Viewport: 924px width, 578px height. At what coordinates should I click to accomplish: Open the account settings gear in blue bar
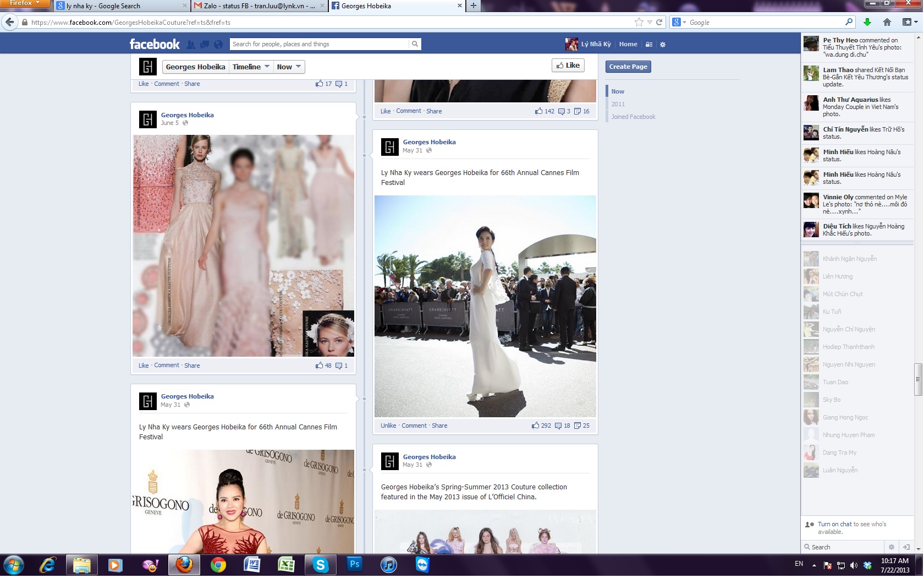[663, 45]
